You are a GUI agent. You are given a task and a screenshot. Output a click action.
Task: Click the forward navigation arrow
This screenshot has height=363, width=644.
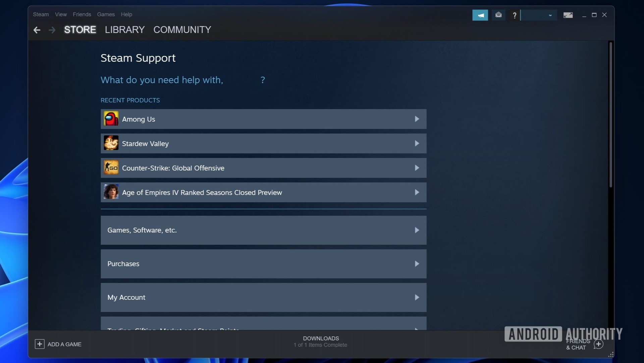[52, 30]
